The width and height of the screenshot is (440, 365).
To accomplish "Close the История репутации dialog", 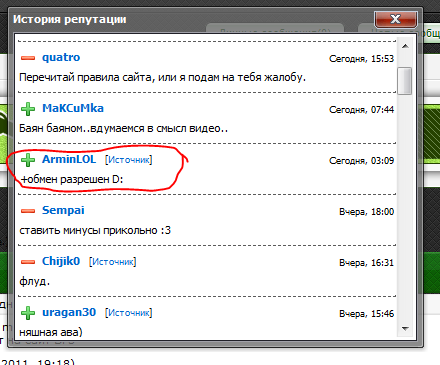I will [x=396, y=19].
